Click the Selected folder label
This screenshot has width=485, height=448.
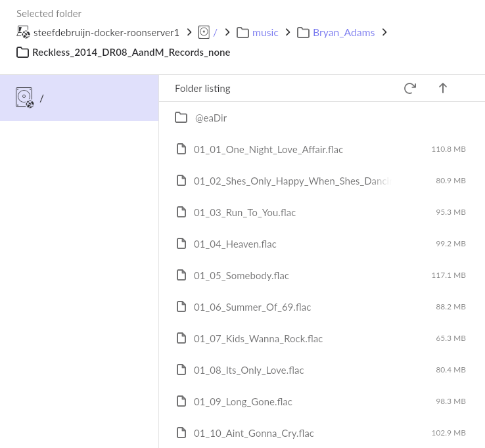[x=49, y=14]
